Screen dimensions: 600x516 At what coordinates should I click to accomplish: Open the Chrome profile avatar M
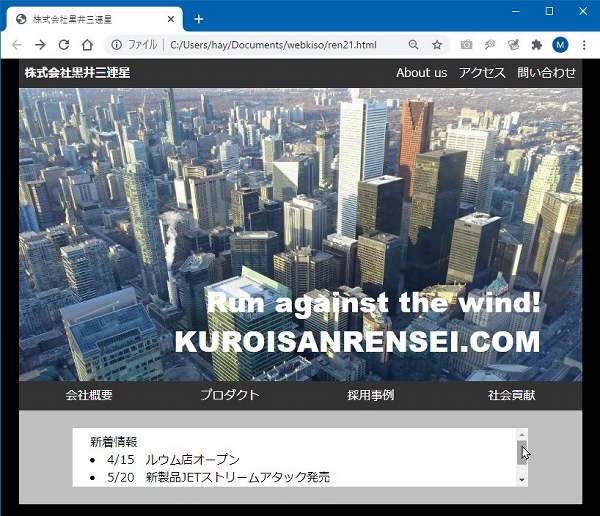tap(560, 45)
